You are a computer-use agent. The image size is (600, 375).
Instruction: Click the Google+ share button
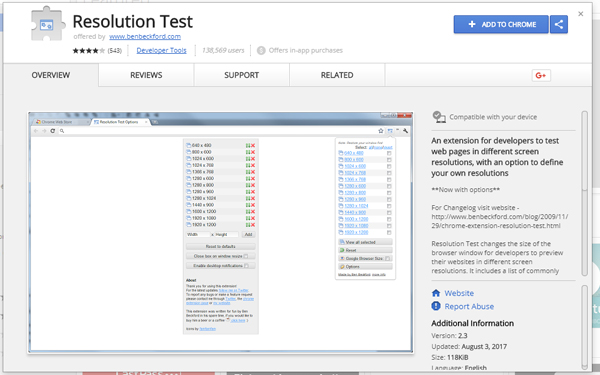point(541,75)
